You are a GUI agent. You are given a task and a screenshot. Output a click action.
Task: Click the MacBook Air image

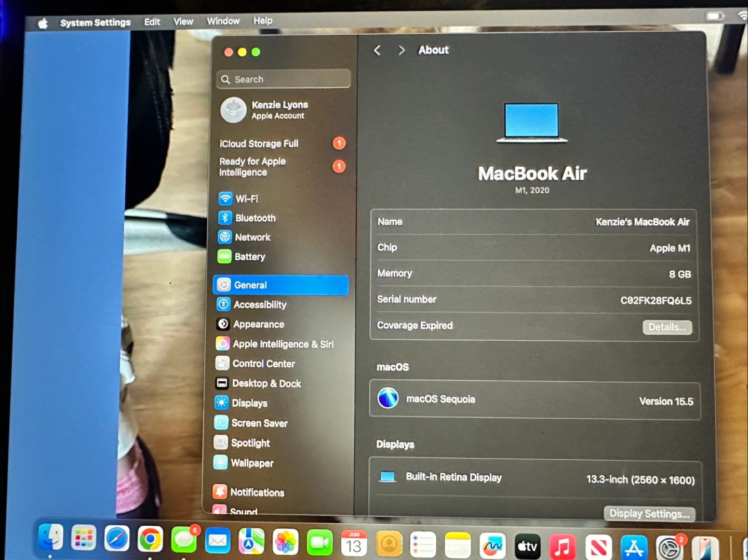click(532, 123)
